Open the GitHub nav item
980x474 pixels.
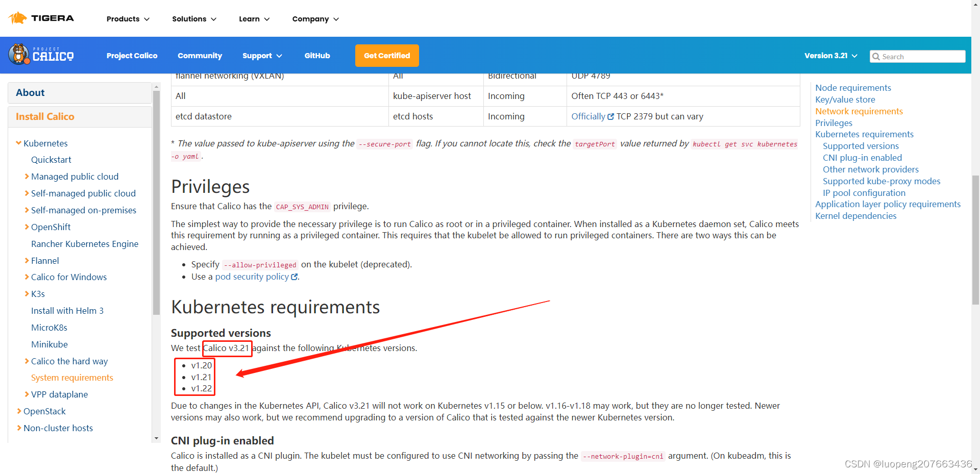point(317,56)
